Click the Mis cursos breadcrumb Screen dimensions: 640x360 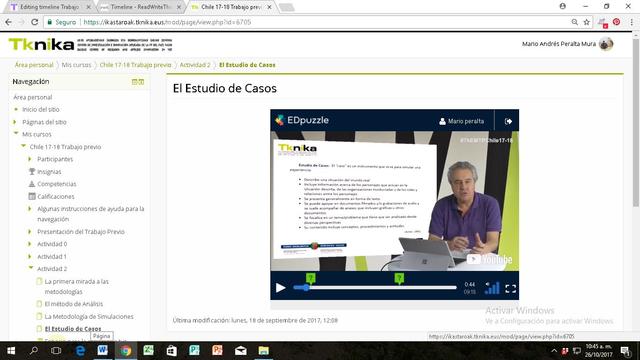click(x=76, y=65)
